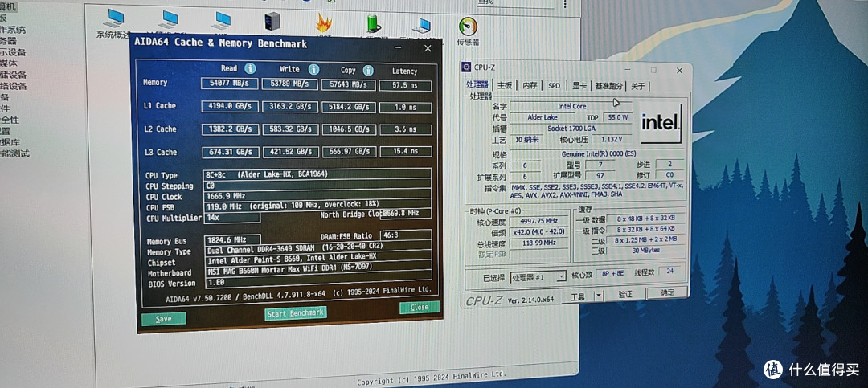Open the laptop icon in AIDA64
This screenshot has height=388, width=868.
point(421,26)
